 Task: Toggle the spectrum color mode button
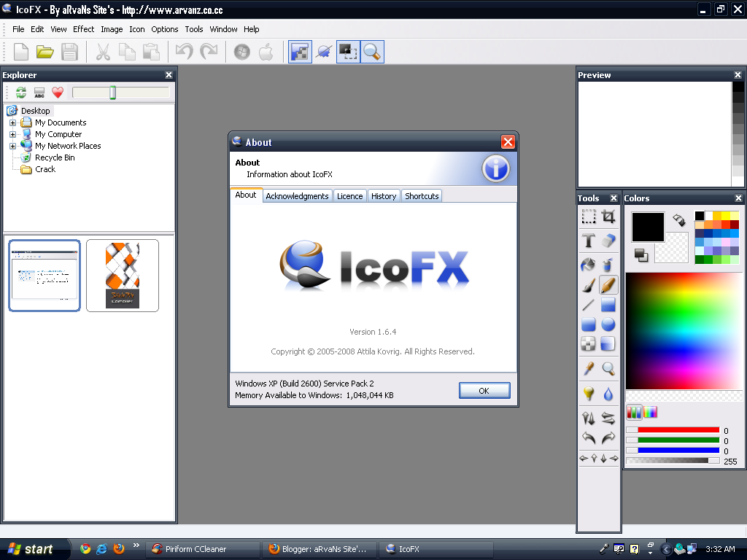pos(650,412)
